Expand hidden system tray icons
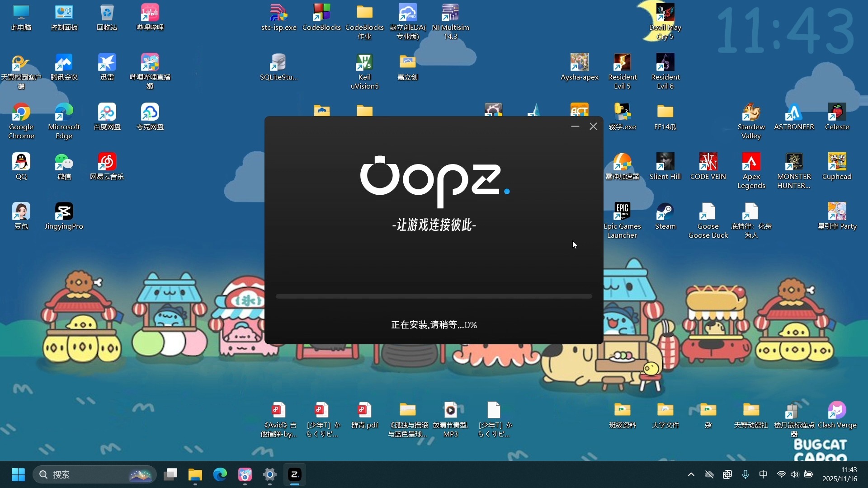The width and height of the screenshot is (868, 488). 691,474
